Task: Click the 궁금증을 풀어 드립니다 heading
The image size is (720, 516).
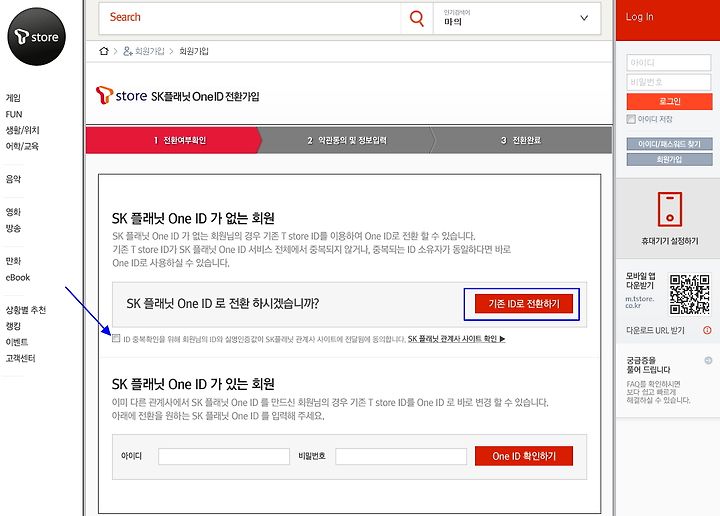Action: [648, 365]
